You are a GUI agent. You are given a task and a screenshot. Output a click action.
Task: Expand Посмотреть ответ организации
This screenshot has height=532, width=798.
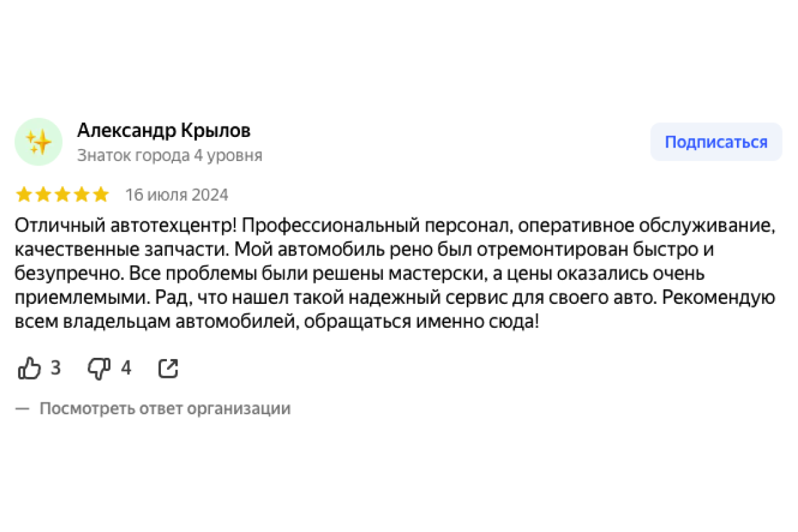pos(165,408)
